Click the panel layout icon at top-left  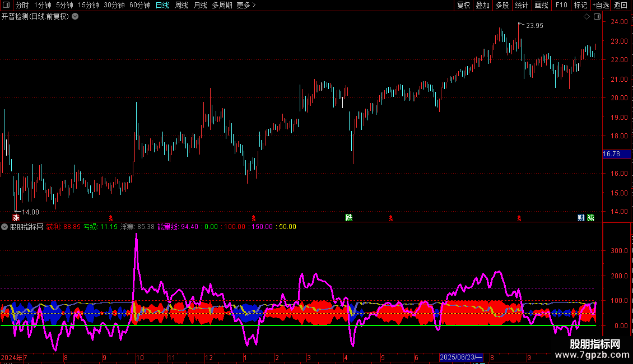tap(6, 5)
